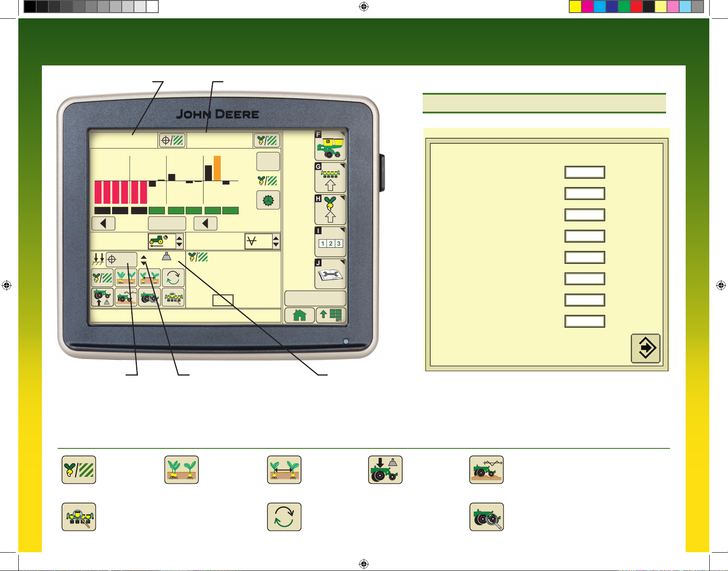
Task: Select the seed spacing tile on the display
Action: click(x=149, y=277)
